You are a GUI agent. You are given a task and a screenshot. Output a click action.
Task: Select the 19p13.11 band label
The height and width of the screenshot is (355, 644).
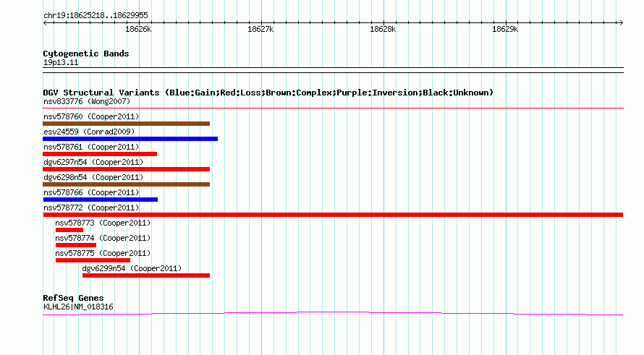click(61, 62)
